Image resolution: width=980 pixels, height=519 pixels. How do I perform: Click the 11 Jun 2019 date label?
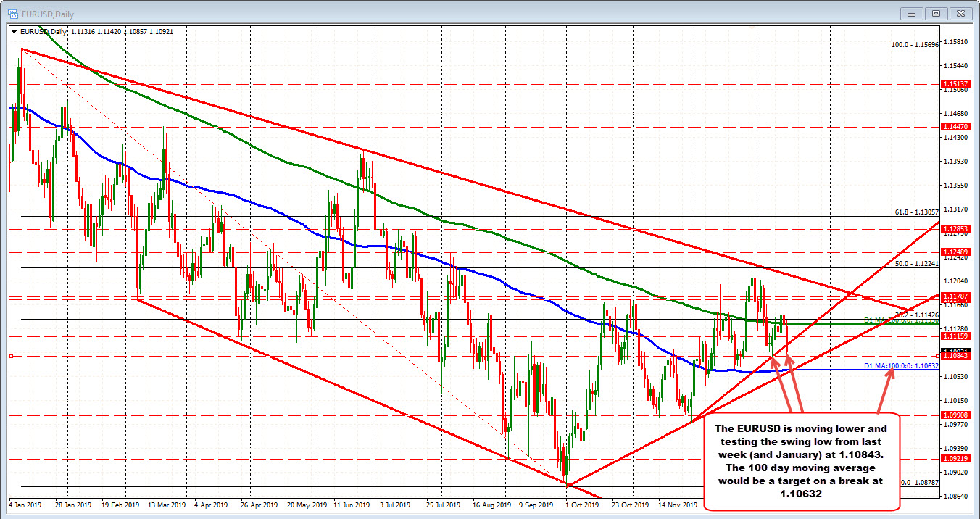[352, 504]
